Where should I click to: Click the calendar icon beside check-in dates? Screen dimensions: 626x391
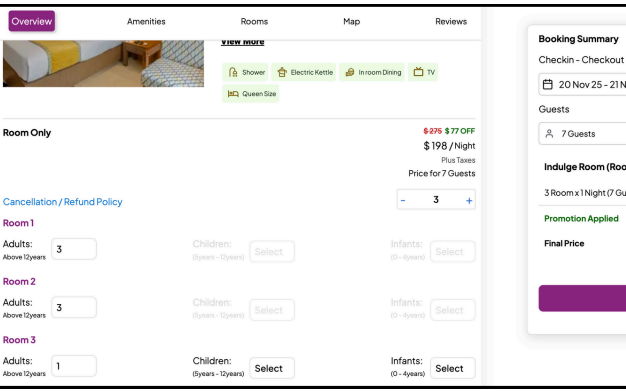[x=548, y=84]
